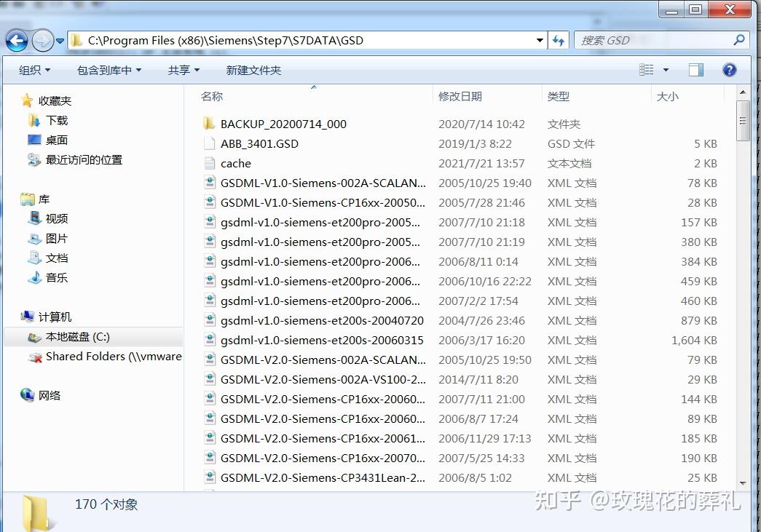Open the 组织 menu
This screenshot has width=761, height=532.
tap(34, 71)
